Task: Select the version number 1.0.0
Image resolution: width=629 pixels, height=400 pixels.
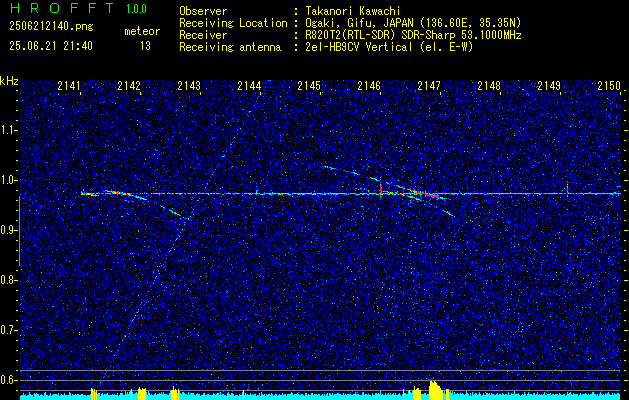Action: pyautogui.click(x=136, y=9)
